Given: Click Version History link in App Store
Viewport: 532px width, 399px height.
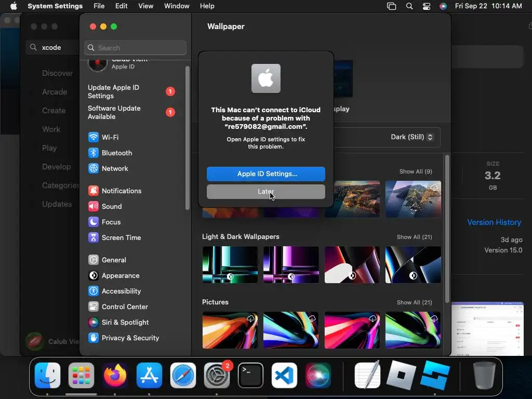Looking at the screenshot, I should point(494,222).
